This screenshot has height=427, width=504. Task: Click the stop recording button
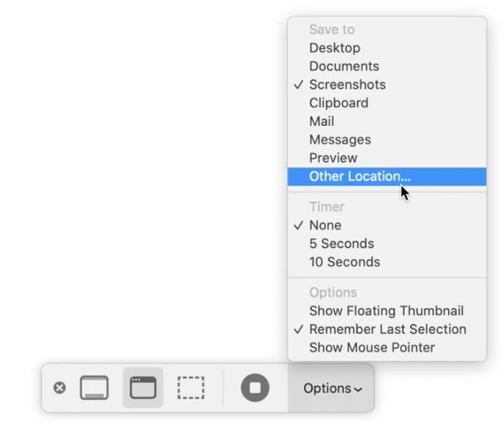255,388
